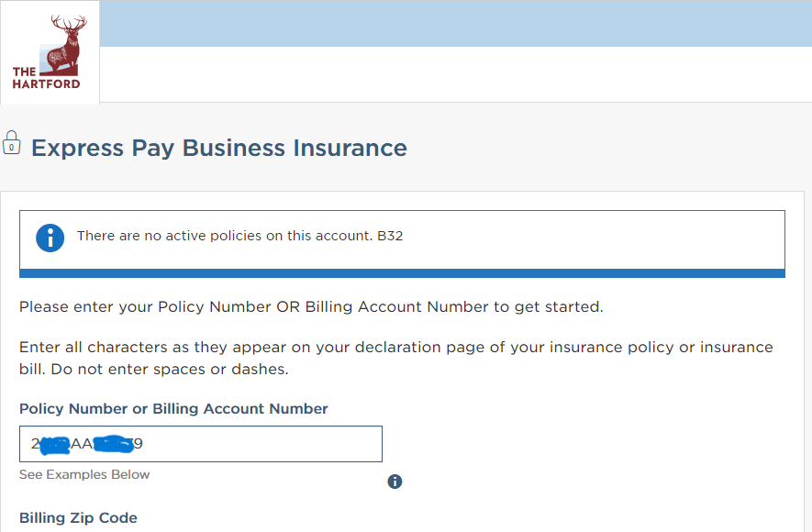
Task: Click the blue info icon in the alert
Action: [x=50, y=237]
